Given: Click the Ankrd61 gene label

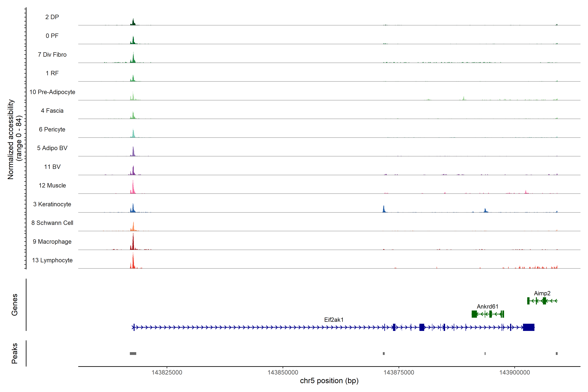Looking at the screenshot, I should click(487, 307).
